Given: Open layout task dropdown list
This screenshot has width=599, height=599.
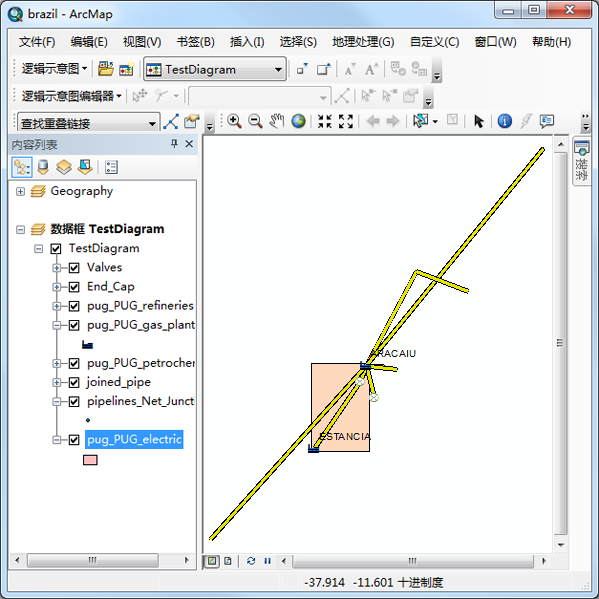Looking at the screenshot, I should pos(152,123).
